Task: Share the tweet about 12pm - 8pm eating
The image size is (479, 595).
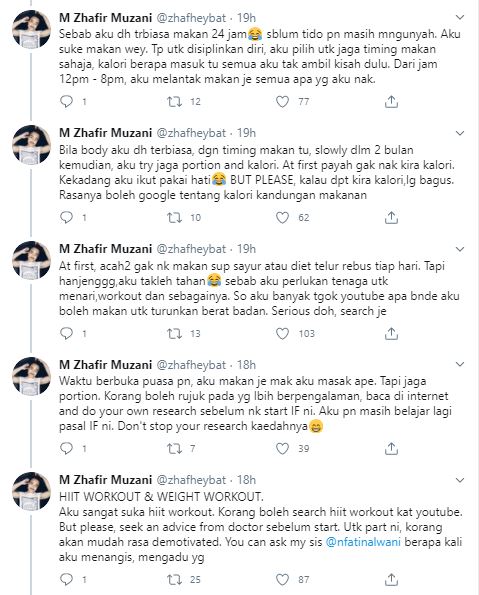Action: [x=391, y=101]
